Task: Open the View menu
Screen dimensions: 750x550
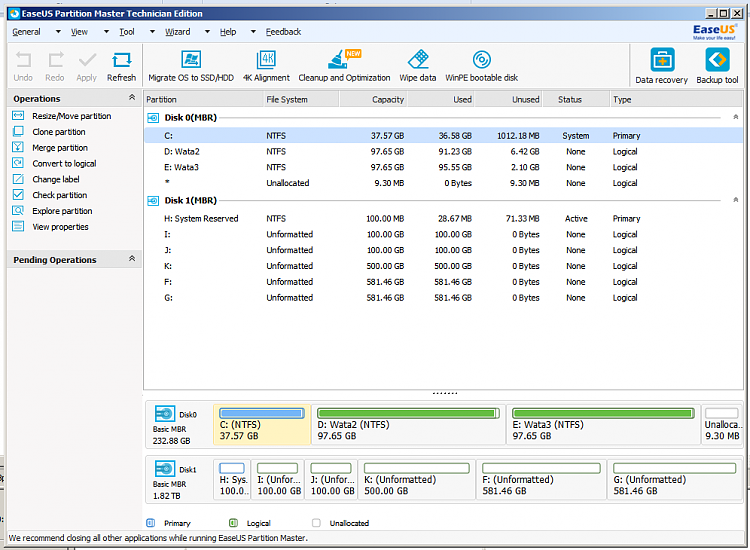Action: coord(79,32)
